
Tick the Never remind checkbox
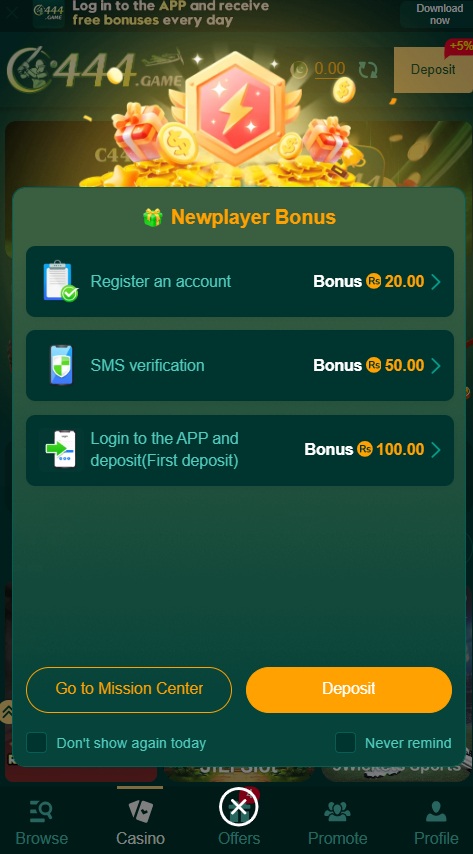pos(345,742)
